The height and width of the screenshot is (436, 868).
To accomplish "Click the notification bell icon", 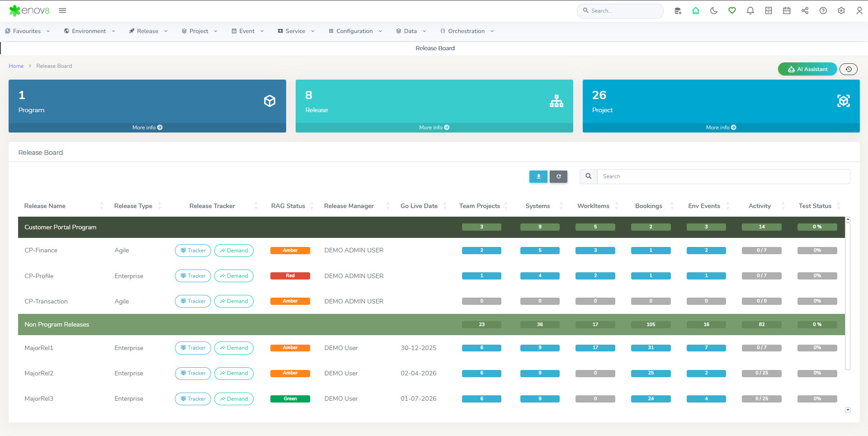I will click(750, 11).
